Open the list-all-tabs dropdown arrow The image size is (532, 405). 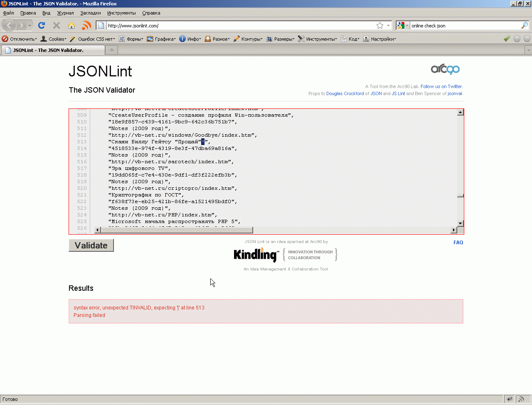[x=529, y=50]
